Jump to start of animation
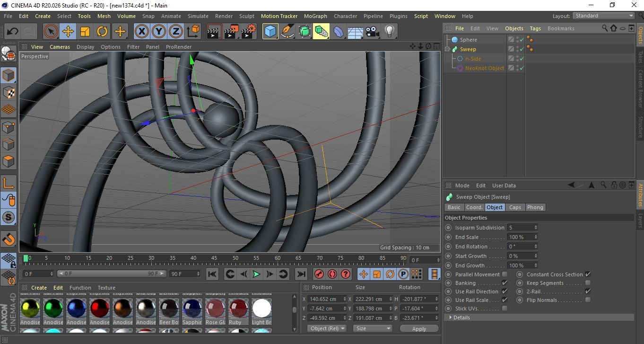 [212, 274]
